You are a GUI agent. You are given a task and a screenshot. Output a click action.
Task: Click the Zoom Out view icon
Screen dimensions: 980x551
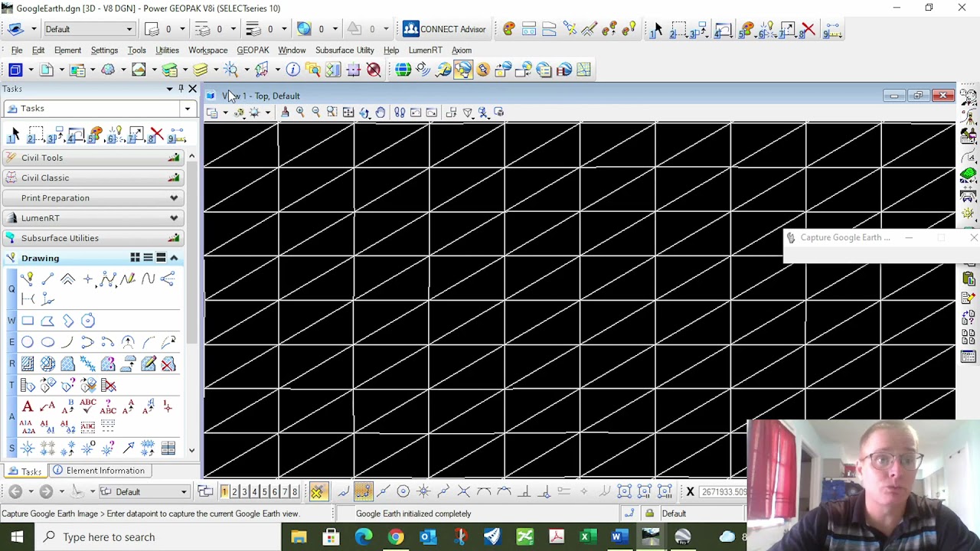tap(316, 112)
